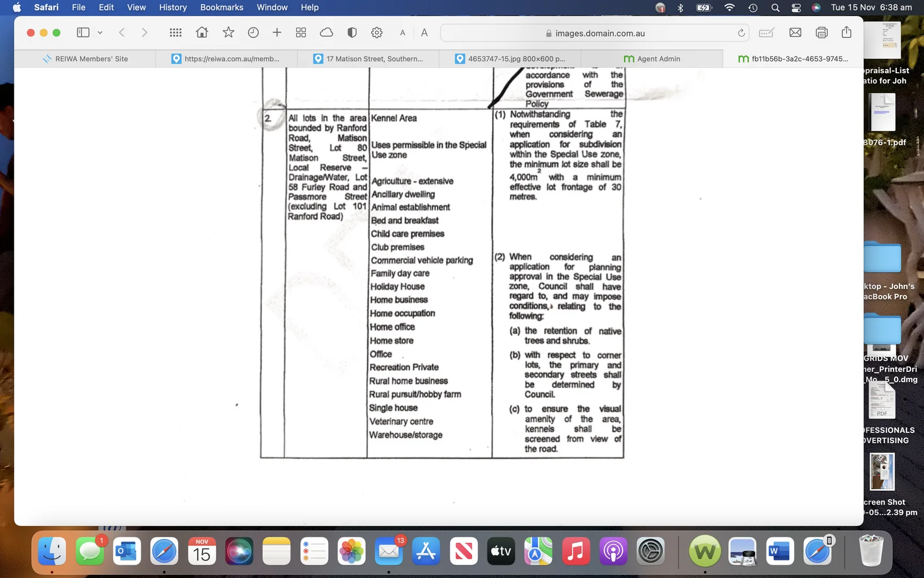The image size is (924, 578).
Task: Toggle the Safari sidebar
Action: click(x=83, y=33)
